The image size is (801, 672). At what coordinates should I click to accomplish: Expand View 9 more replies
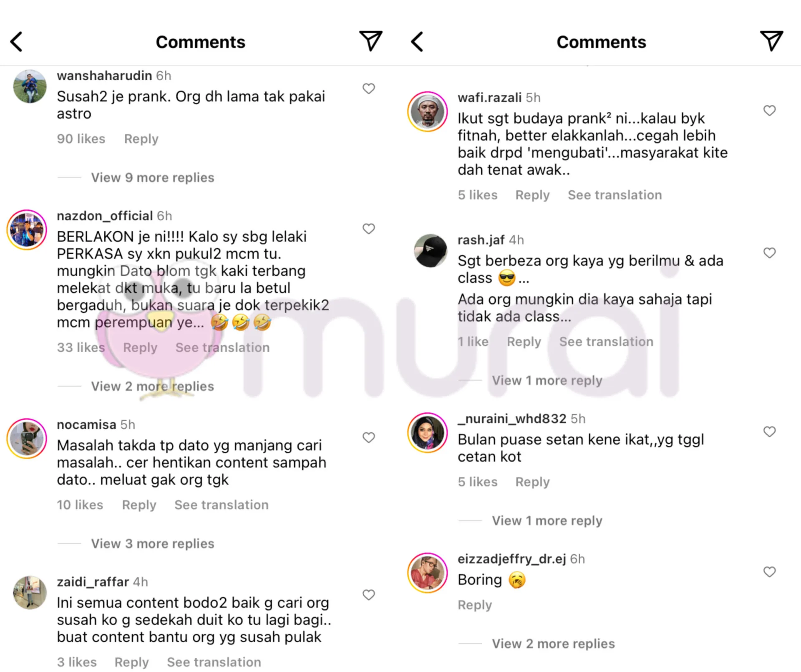click(x=153, y=177)
